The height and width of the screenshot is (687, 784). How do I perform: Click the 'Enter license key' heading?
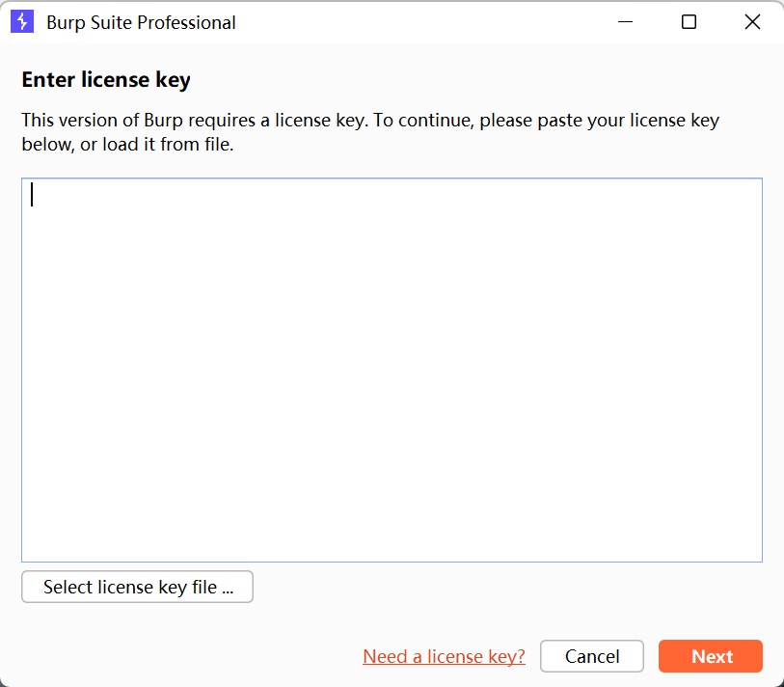click(x=106, y=80)
